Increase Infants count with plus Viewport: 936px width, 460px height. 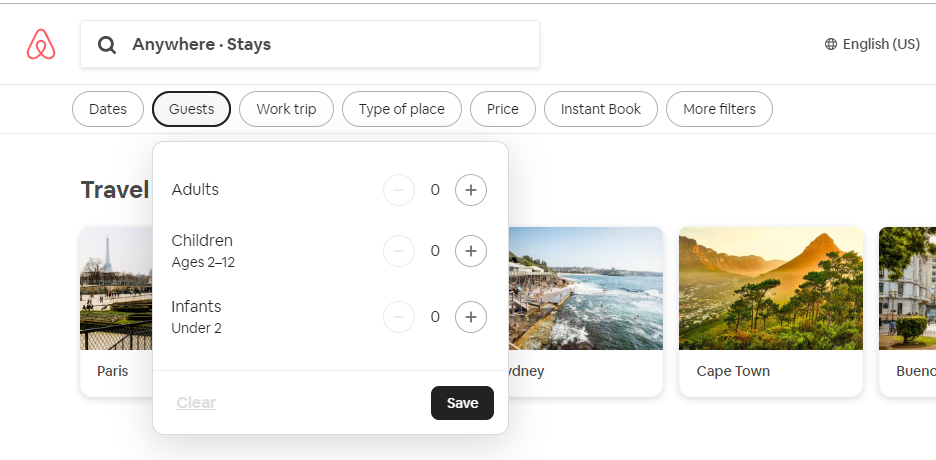click(x=471, y=317)
